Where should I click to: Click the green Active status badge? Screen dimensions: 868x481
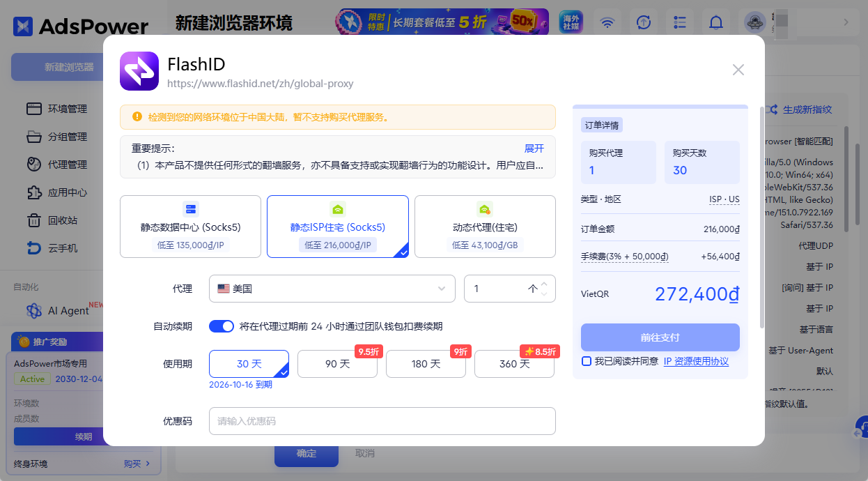pos(32,379)
